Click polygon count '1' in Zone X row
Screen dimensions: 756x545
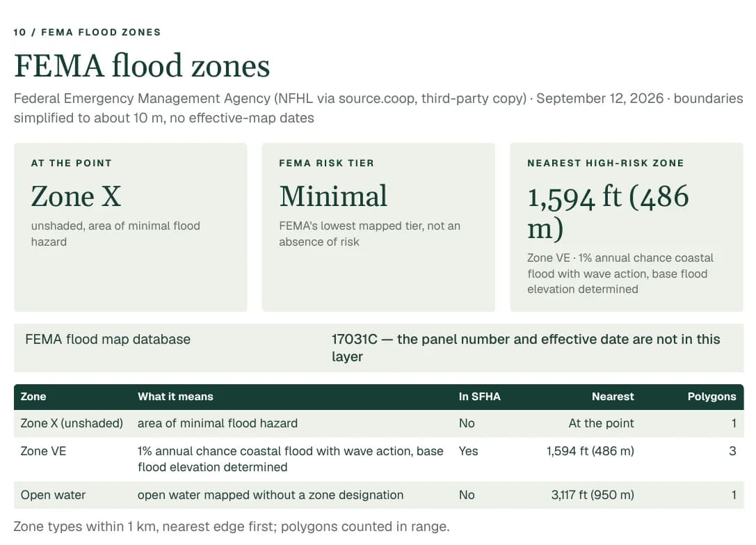point(733,423)
